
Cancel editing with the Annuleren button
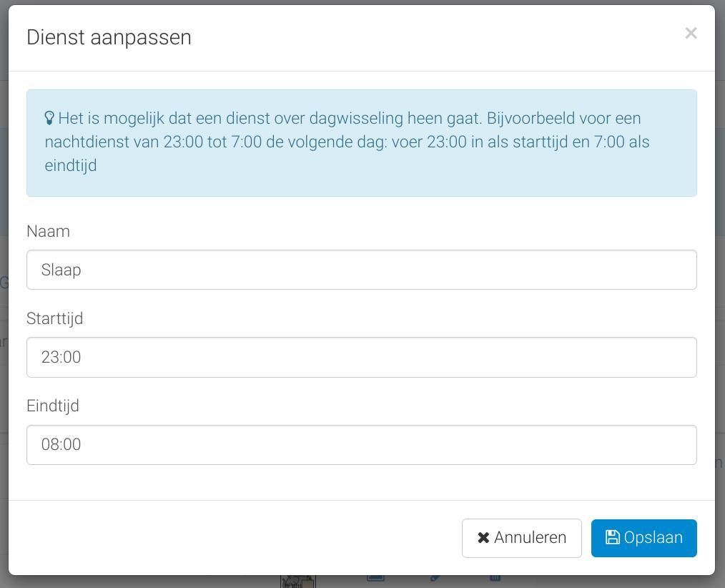coord(521,538)
